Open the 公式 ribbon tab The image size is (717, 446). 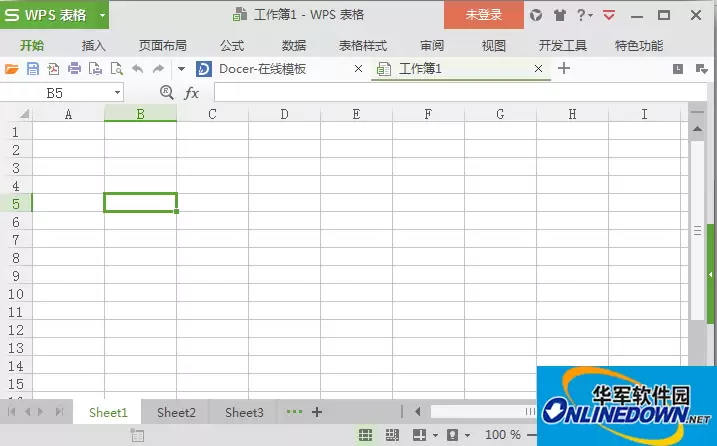tap(232, 46)
